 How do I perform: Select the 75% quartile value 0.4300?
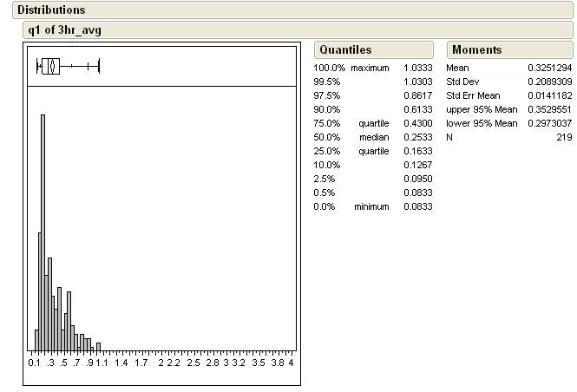417,123
